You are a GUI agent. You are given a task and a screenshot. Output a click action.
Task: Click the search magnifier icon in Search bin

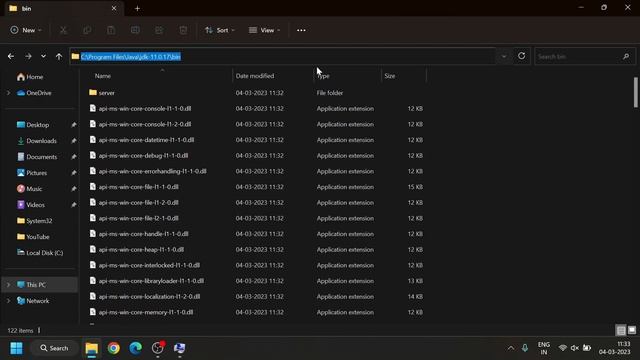point(626,56)
